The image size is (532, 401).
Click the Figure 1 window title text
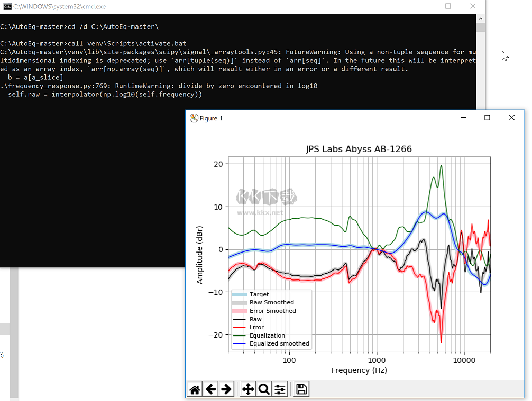click(x=211, y=118)
